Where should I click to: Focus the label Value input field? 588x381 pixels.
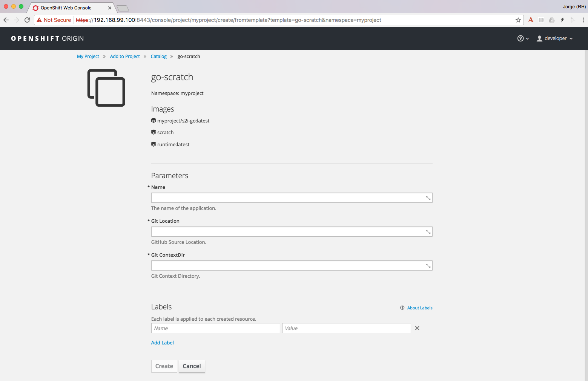(x=346, y=328)
